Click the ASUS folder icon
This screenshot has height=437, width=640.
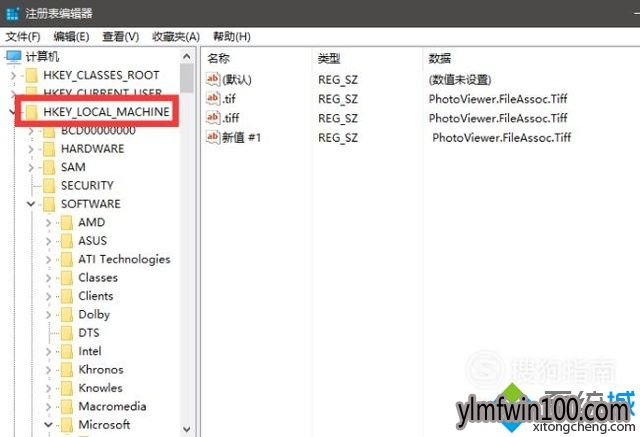tap(67, 241)
